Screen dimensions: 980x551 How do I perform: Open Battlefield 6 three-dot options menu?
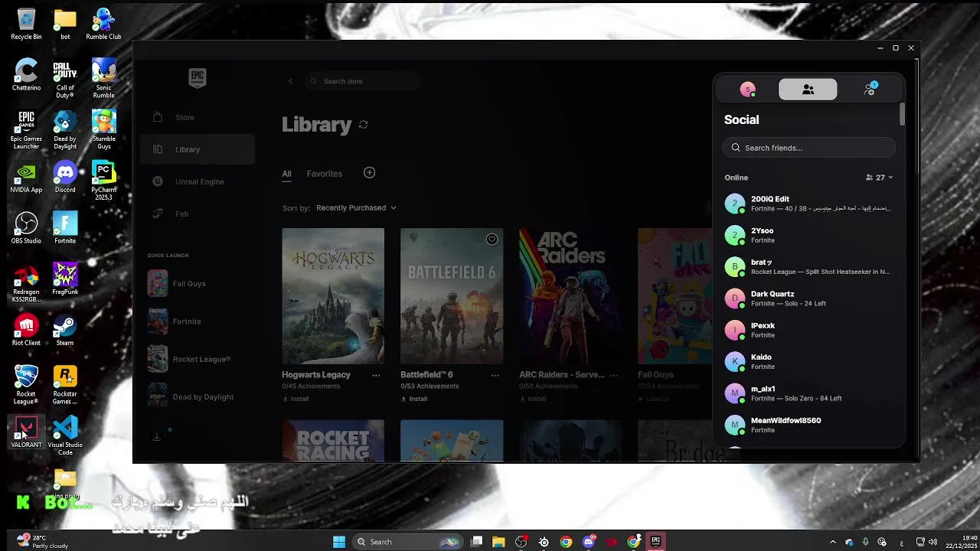click(495, 375)
